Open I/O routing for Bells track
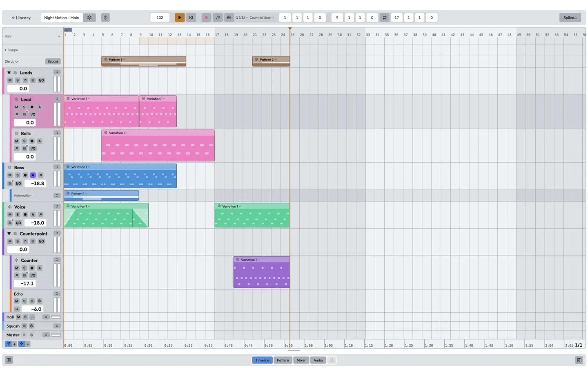Viewport: 588px width, 368px height. pos(33,148)
